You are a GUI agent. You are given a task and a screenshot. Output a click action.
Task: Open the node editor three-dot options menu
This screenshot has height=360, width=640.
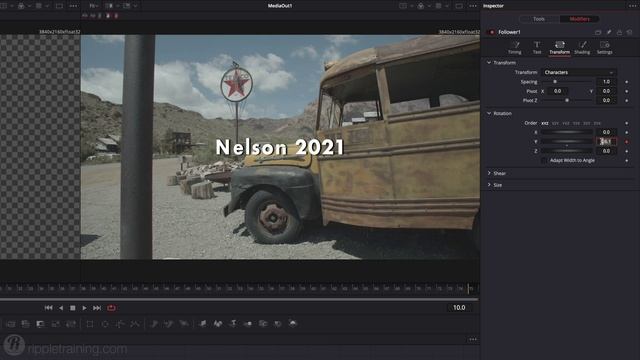(x=473, y=339)
